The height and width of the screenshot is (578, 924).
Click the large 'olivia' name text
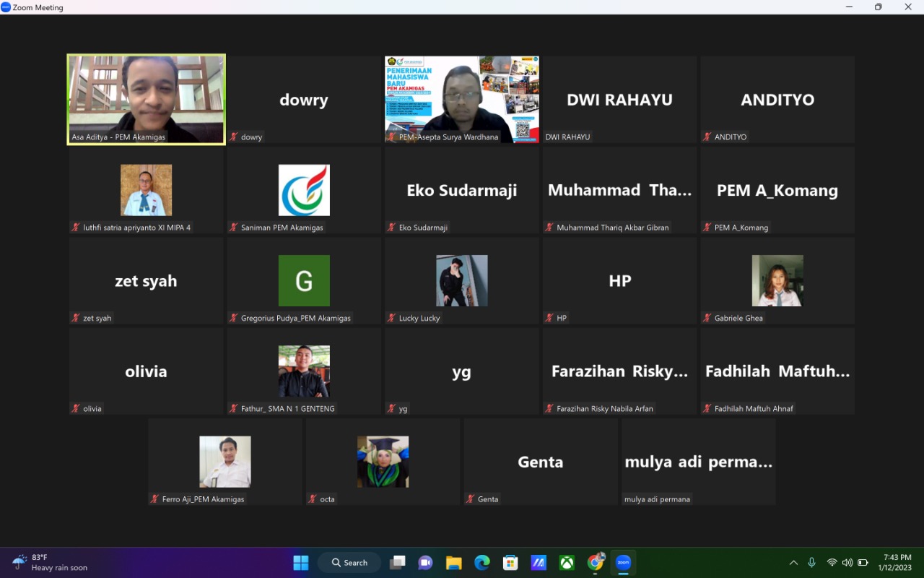146,371
